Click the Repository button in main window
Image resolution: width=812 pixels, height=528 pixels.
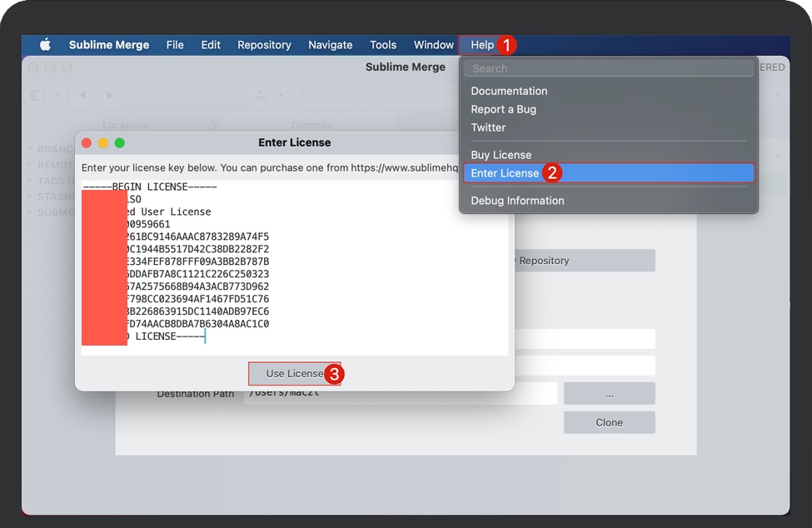click(x=584, y=261)
